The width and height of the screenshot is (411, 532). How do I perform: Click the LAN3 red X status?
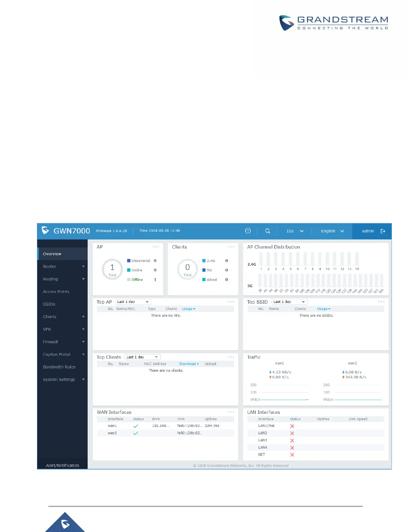coord(292,441)
